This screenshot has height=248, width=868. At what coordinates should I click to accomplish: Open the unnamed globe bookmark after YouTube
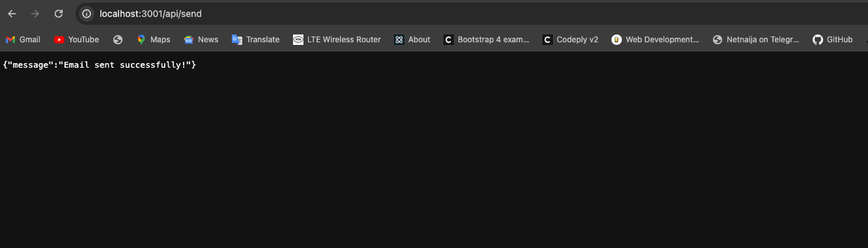(118, 40)
